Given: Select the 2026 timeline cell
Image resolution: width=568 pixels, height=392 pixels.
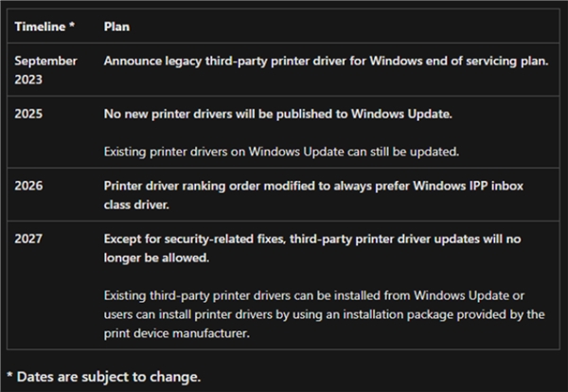Looking at the screenshot, I should pos(29,186).
